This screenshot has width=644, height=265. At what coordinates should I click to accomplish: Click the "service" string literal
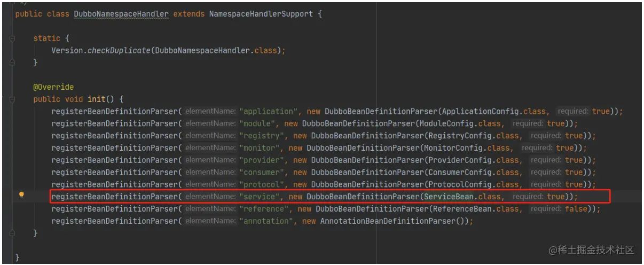[x=260, y=197]
